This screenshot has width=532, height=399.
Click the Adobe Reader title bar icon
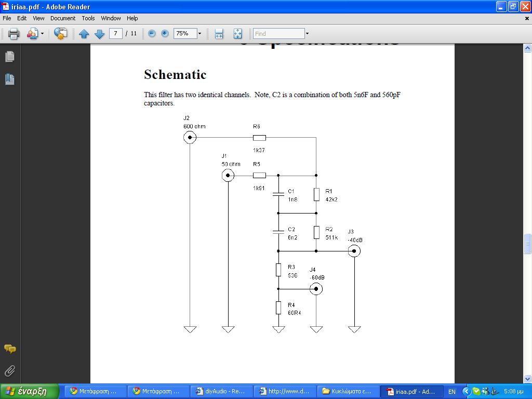(x=5, y=6)
